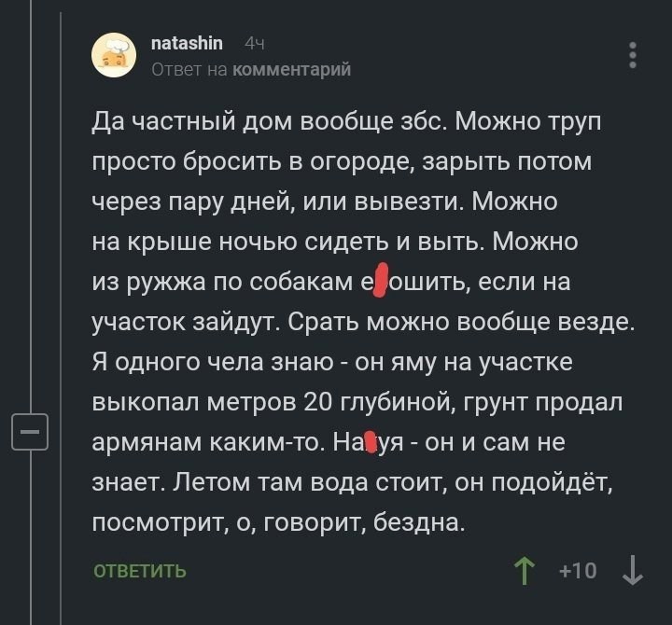The image size is (672, 625).
Task: Downvote the comment with gray arrow
Action: (633, 570)
